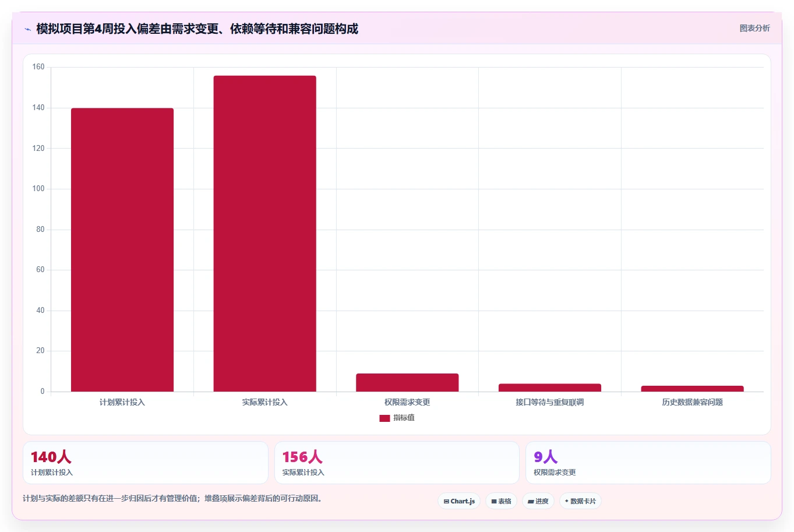
Task: Click the 实际累计投入 bar in the chart
Action: pyautogui.click(x=265, y=234)
